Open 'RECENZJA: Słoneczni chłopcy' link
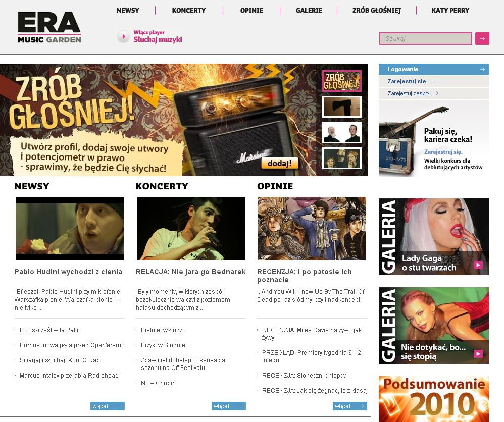504x422 pixels. pyautogui.click(x=304, y=375)
